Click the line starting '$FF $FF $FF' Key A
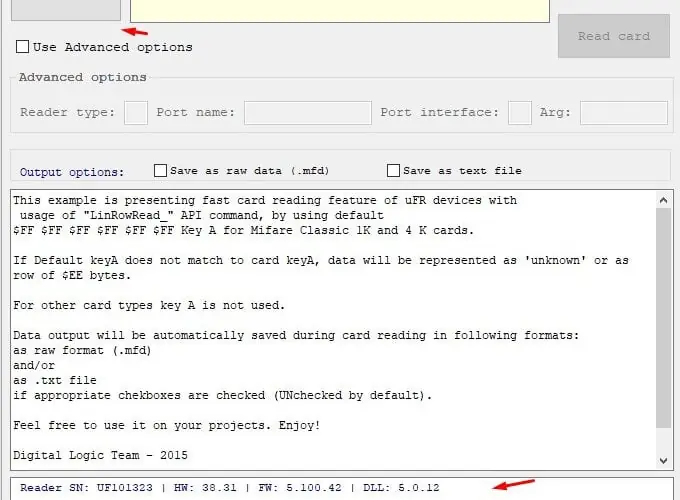Image resolution: width=680 pixels, height=500 pixels. tap(243, 230)
